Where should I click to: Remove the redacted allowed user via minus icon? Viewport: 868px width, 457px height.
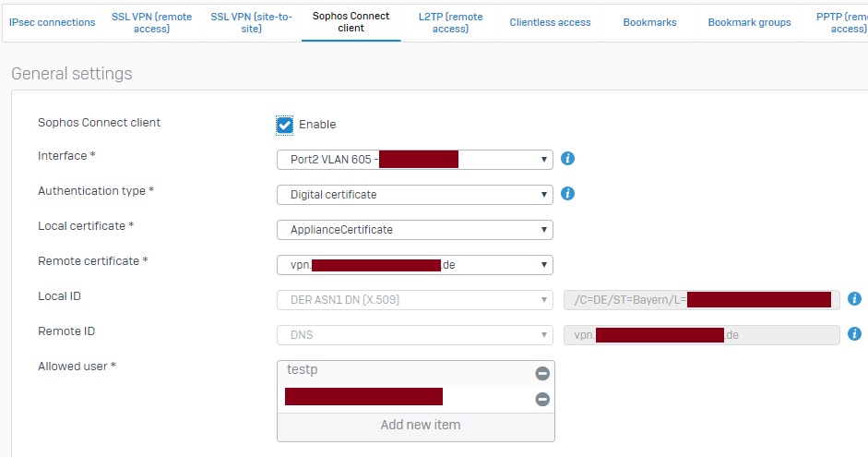click(542, 399)
